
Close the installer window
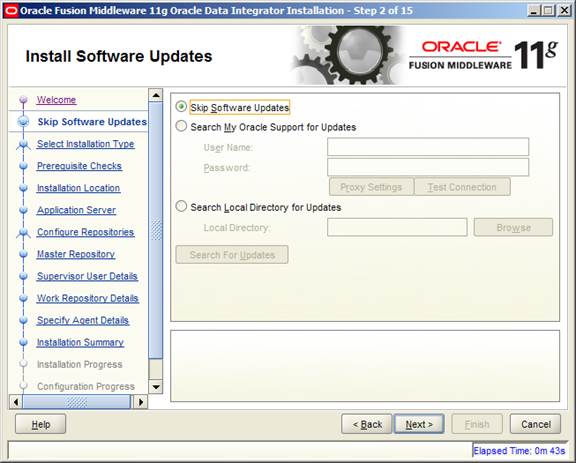pyautogui.click(x=564, y=11)
